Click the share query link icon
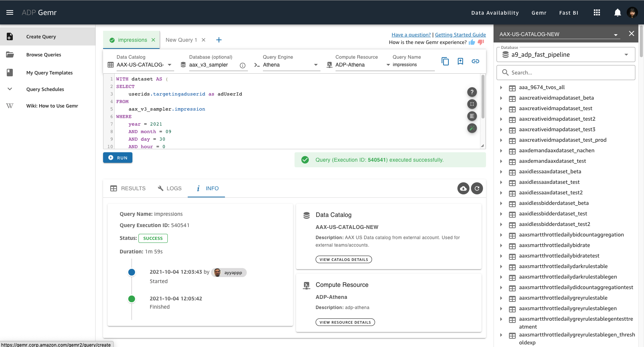Image resolution: width=644 pixels, height=347 pixels. [x=475, y=61]
